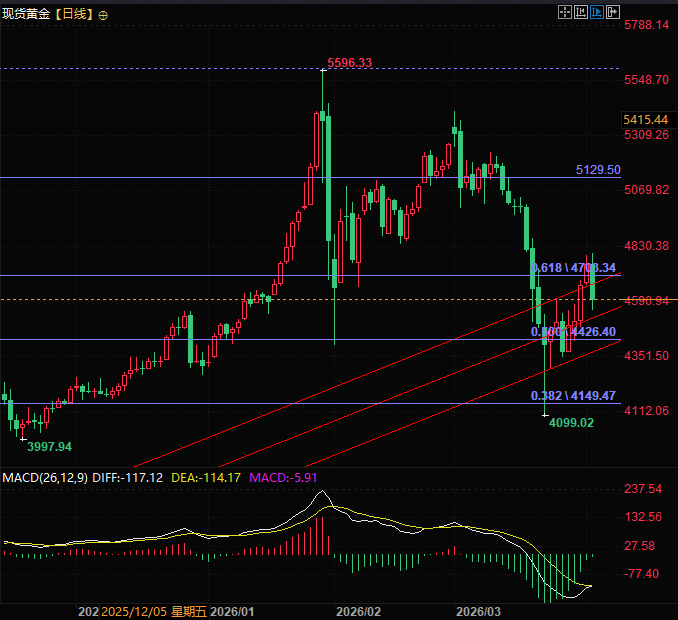Click the 2026/02 time axis label

pos(358,612)
